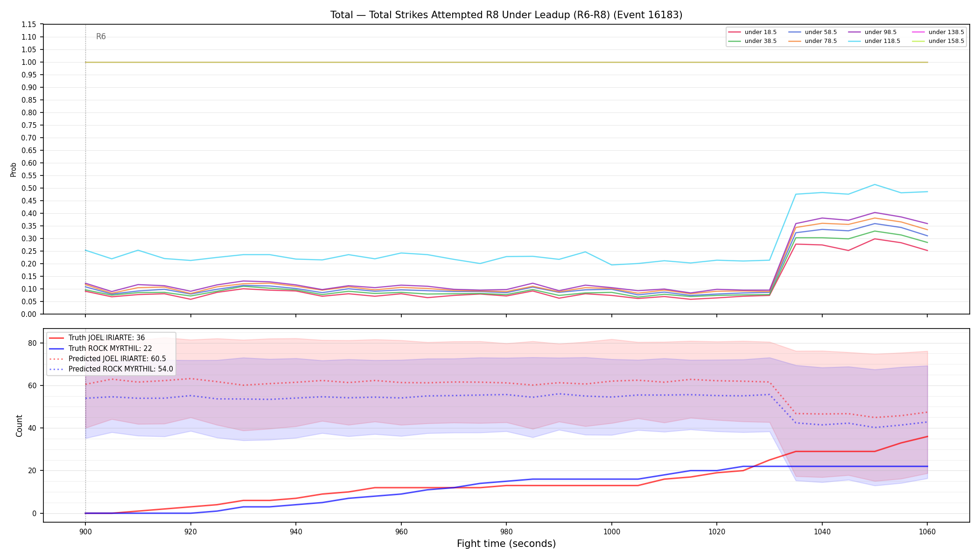Click 'Fight time (seconds)' axis label
980x560 pixels.
(506, 544)
